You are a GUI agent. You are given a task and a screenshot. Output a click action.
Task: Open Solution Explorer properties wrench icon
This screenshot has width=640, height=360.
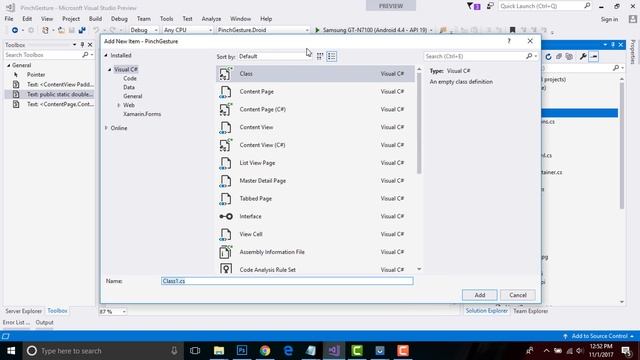click(583, 57)
